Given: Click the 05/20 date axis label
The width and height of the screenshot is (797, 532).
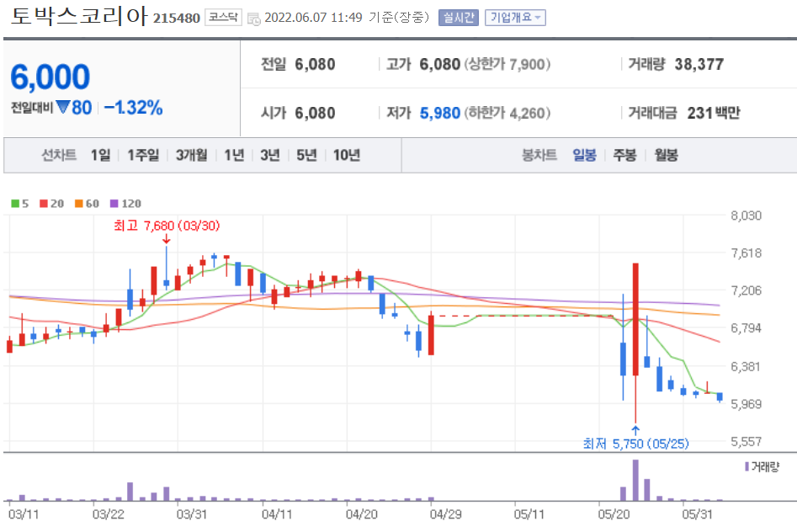Looking at the screenshot, I should click(613, 514).
